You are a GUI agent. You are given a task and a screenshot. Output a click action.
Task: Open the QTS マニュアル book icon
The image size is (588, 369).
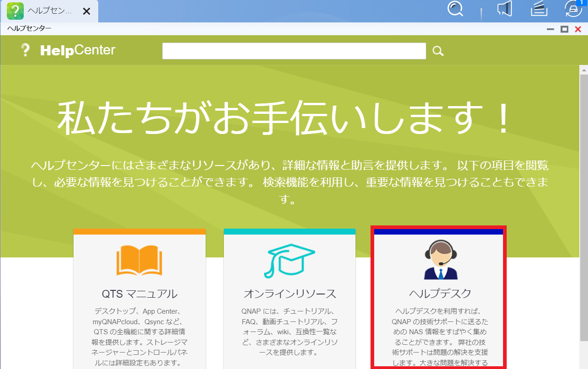tap(139, 261)
